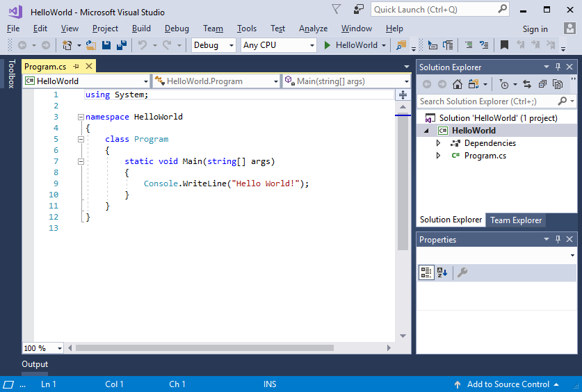Screen dimensions: 582x392
Task: Open the Build menu
Action: click(141, 28)
